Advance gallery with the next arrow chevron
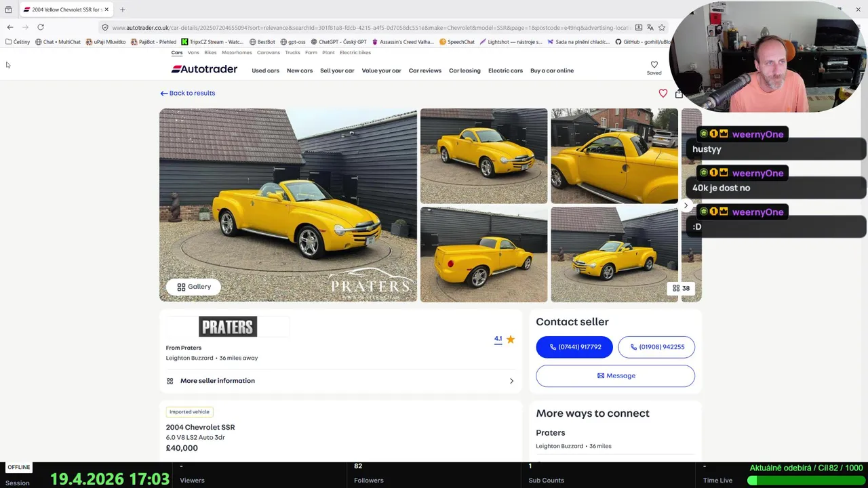This screenshot has height=488, width=868. point(686,205)
